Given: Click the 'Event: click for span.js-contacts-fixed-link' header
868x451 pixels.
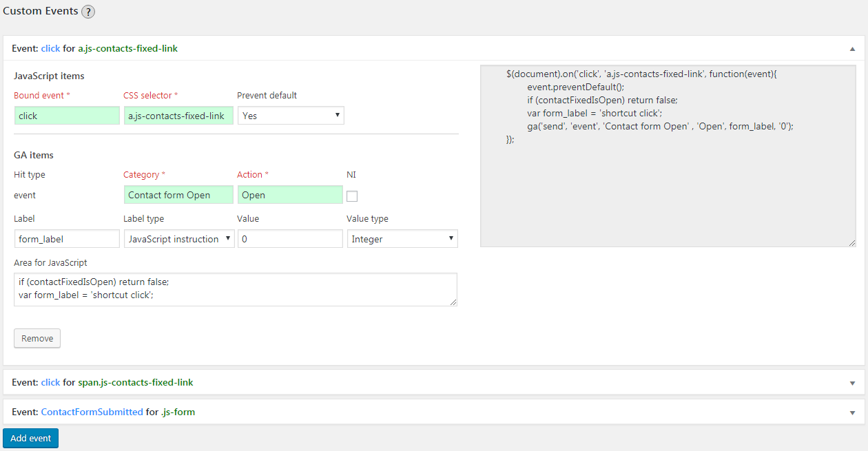Looking at the screenshot, I should [434, 382].
